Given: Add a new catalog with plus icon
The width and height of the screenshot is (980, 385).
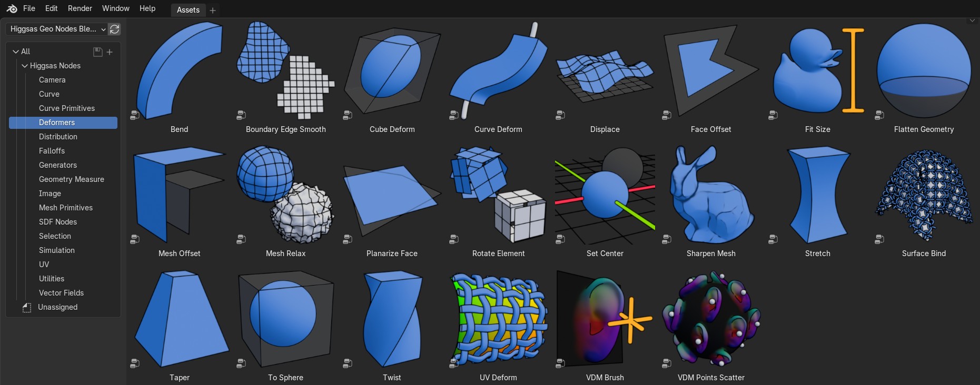Looking at the screenshot, I should click(110, 52).
